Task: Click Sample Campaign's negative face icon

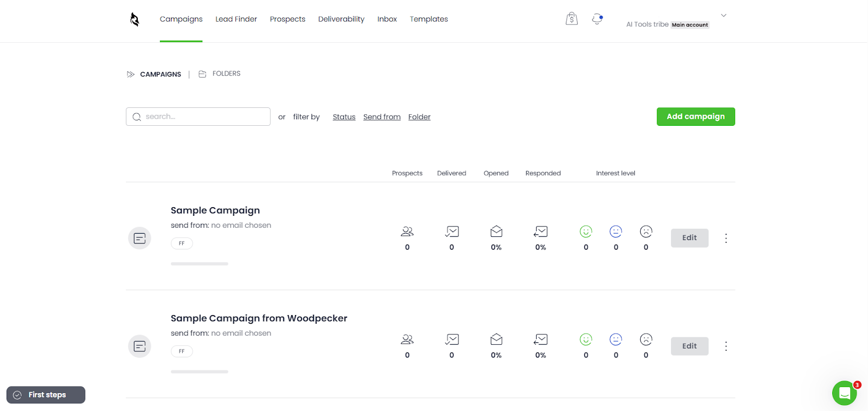Action: pos(646,232)
